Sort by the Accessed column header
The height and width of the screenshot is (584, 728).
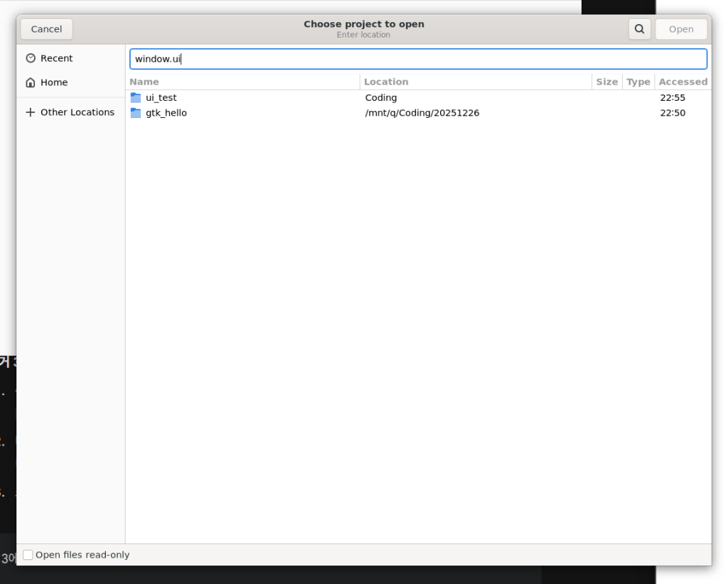tap(682, 82)
